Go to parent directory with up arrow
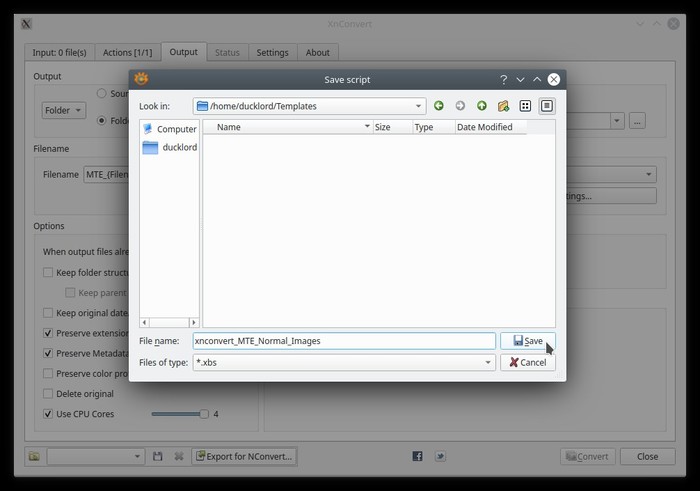 (x=481, y=106)
